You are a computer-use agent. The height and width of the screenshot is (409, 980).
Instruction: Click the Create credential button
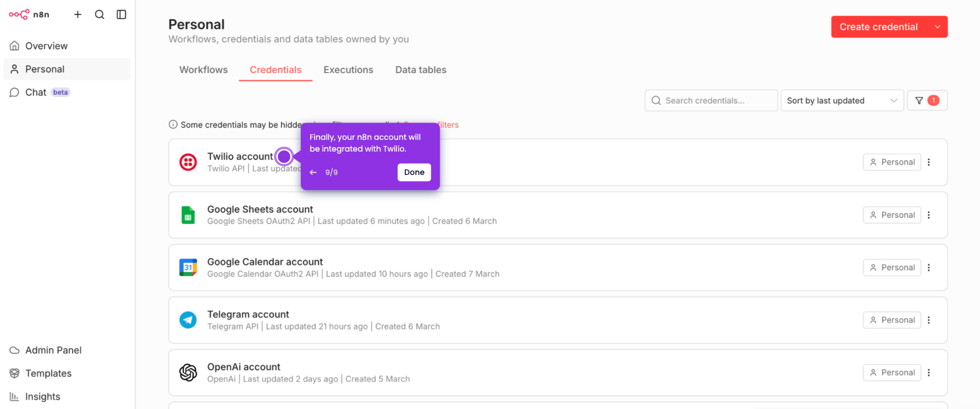pos(879,27)
